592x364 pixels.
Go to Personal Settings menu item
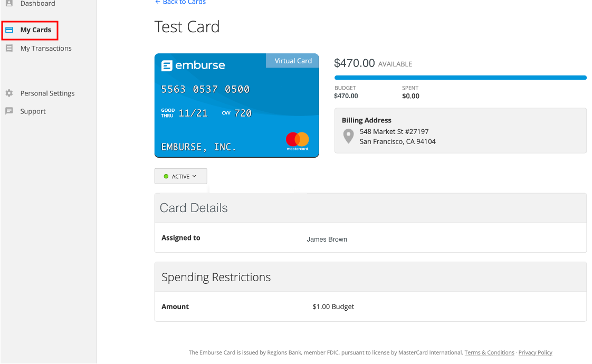tap(47, 93)
